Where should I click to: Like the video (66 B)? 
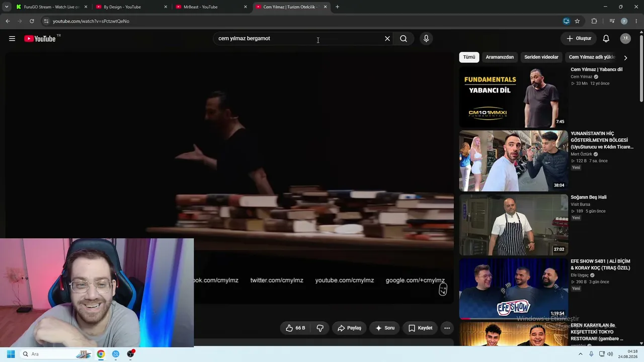[296, 328]
